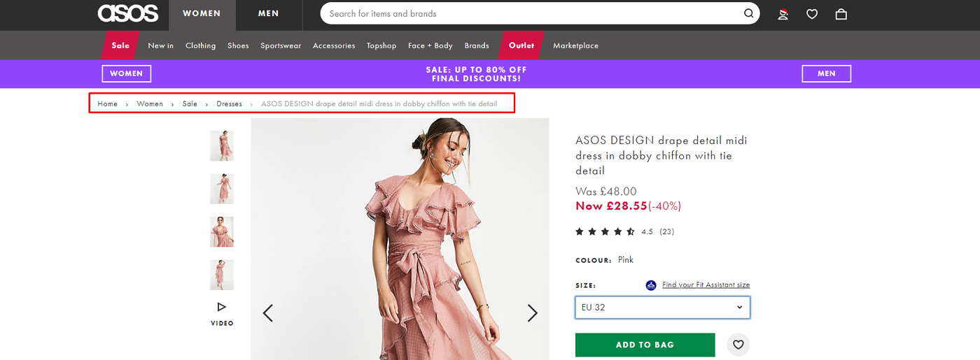Open the Outlet menu item
Screen dimensions: 980x360
pyautogui.click(x=521, y=45)
